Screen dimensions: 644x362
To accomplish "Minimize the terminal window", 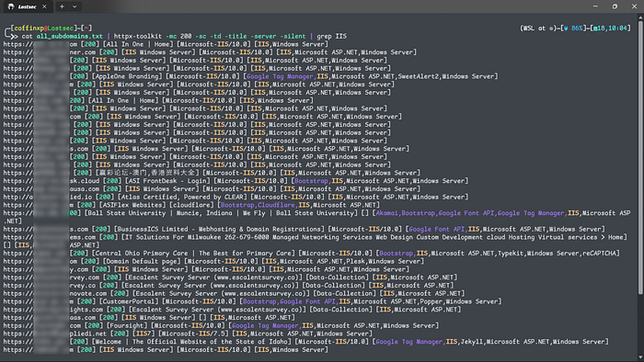I will pos(595,6).
